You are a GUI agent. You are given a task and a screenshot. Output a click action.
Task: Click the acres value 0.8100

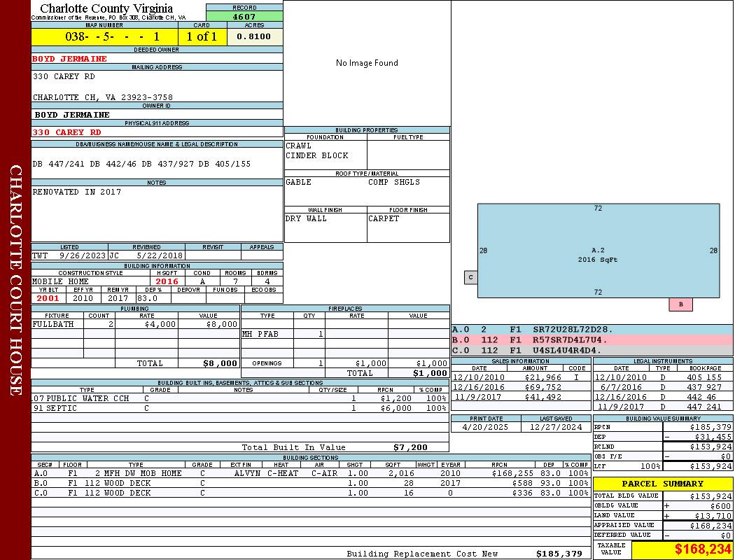click(255, 36)
